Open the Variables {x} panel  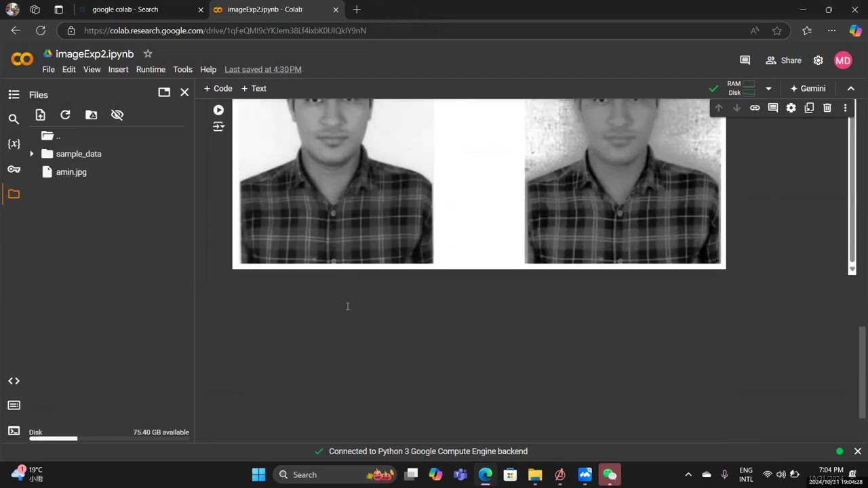[14, 144]
